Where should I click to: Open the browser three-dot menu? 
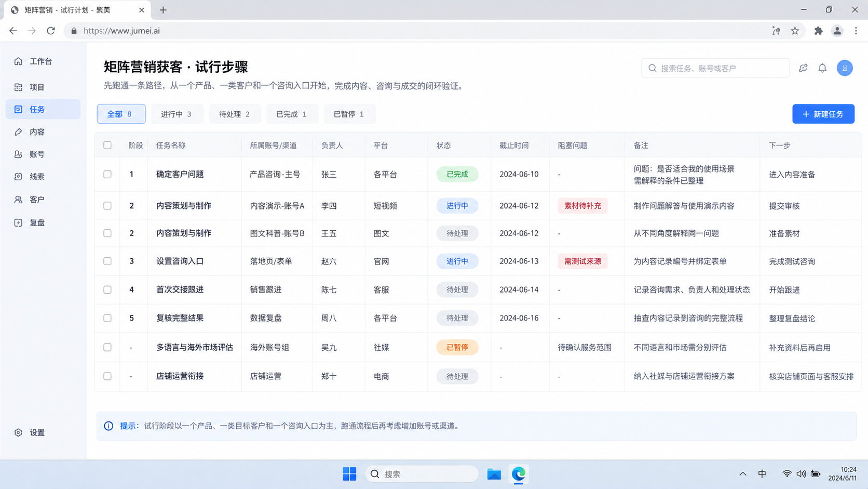(856, 31)
